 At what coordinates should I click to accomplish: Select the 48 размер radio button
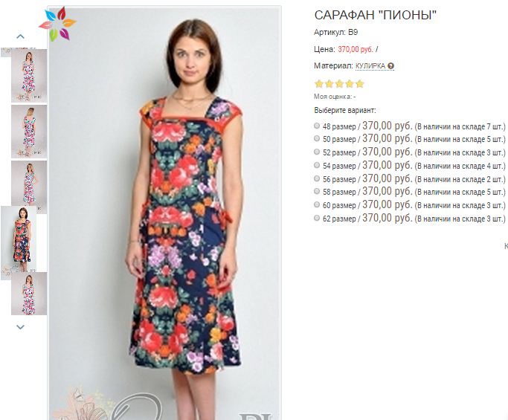pos(317,126)
